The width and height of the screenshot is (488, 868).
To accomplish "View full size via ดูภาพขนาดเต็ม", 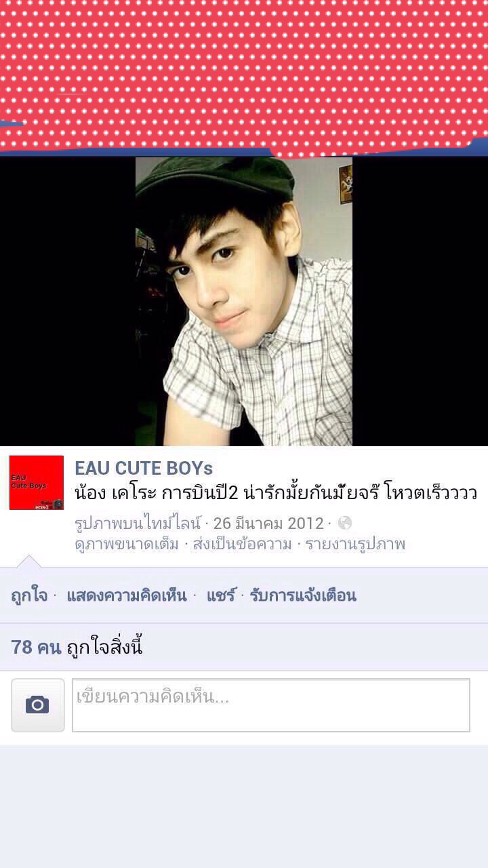I will point(127,544).
